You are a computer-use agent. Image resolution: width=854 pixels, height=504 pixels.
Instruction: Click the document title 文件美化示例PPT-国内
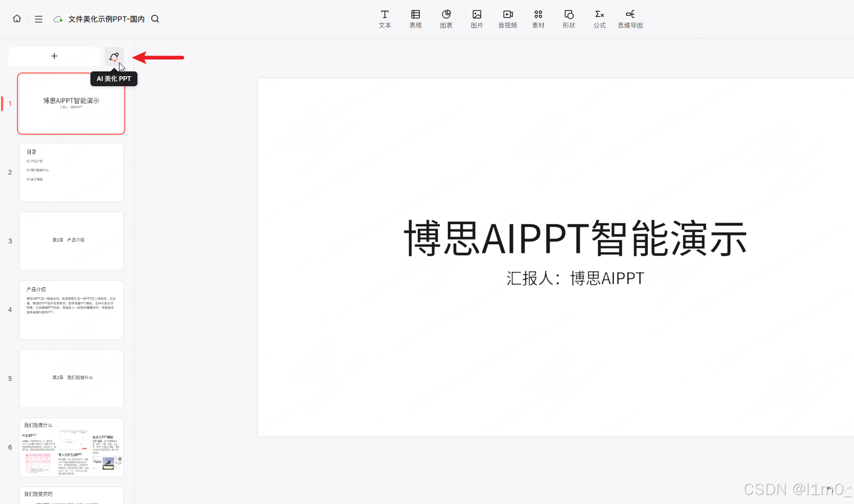point(106,19)
